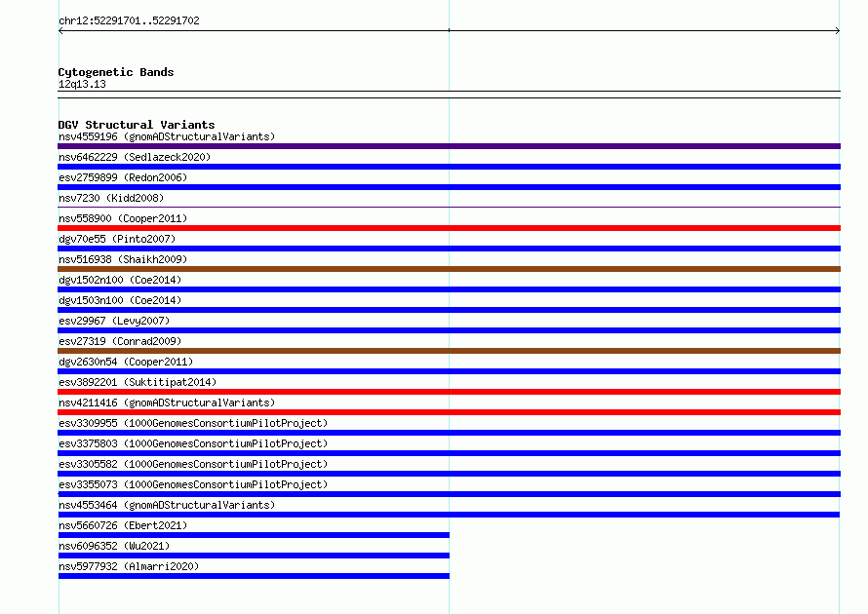Click the short blue bar under nsv5660726

point(254,535)
